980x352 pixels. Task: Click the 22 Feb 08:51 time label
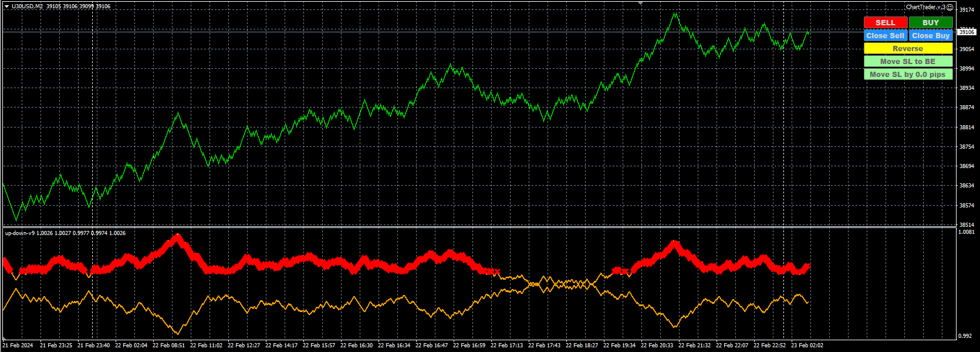[x=168, y=346]
